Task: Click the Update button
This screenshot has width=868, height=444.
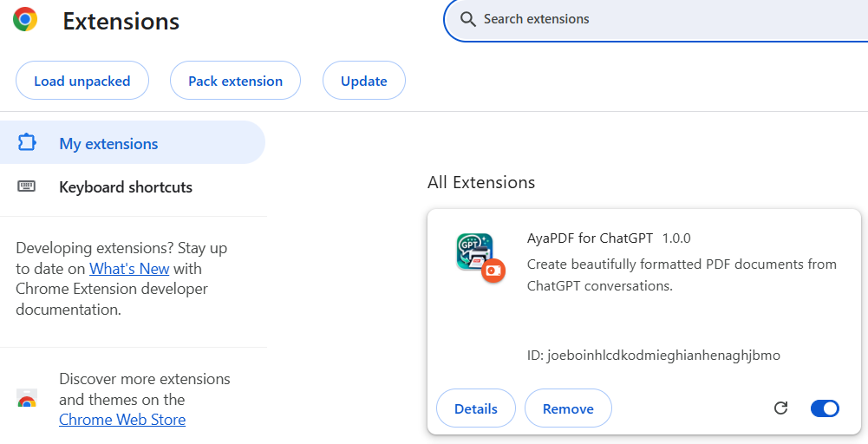Action: point(363,81)
